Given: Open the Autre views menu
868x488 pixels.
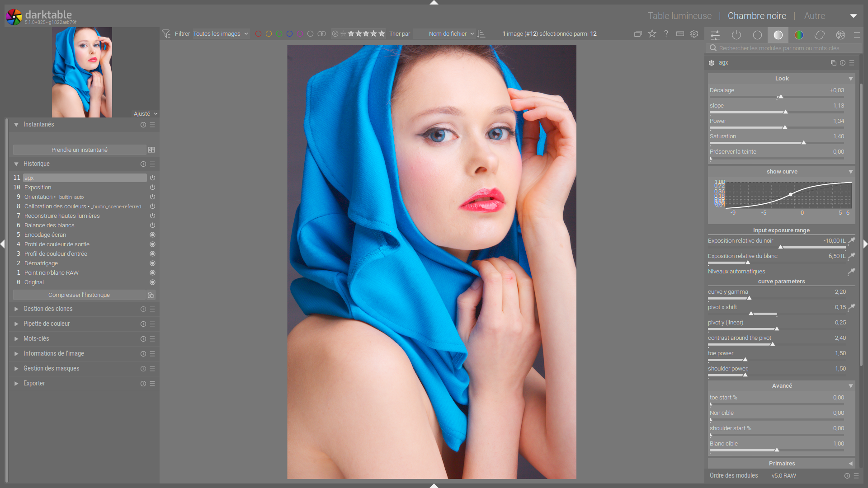Looking at the screenshot, I should point(814,16).
